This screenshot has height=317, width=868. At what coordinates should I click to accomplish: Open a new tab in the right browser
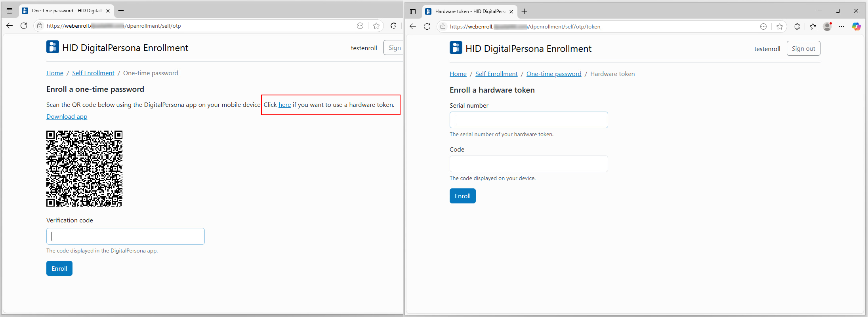(x=525, y=11)
